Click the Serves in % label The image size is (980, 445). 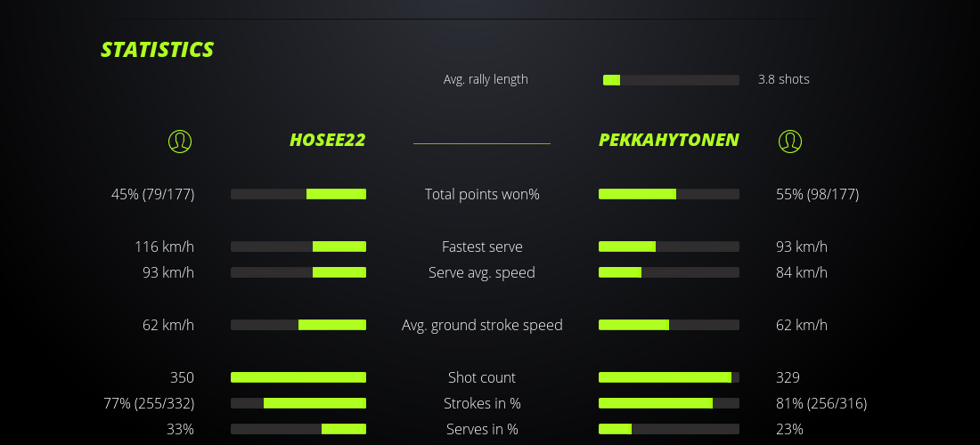(x=482, y=429)
